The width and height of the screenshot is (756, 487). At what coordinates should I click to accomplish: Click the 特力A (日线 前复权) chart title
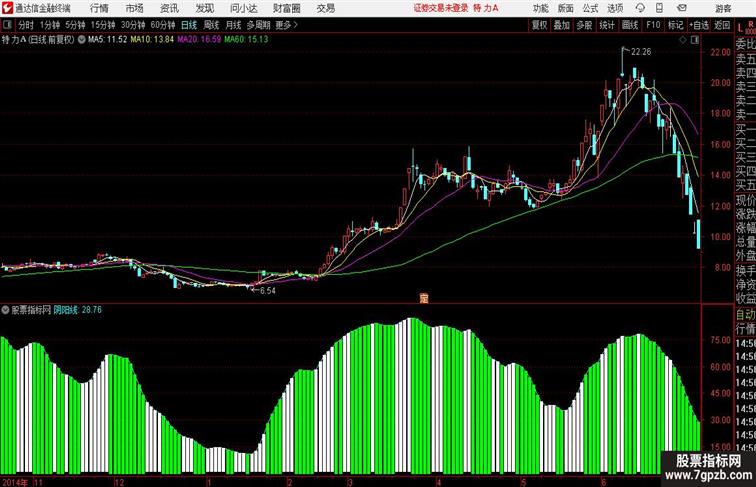click(x=38, y=40)
